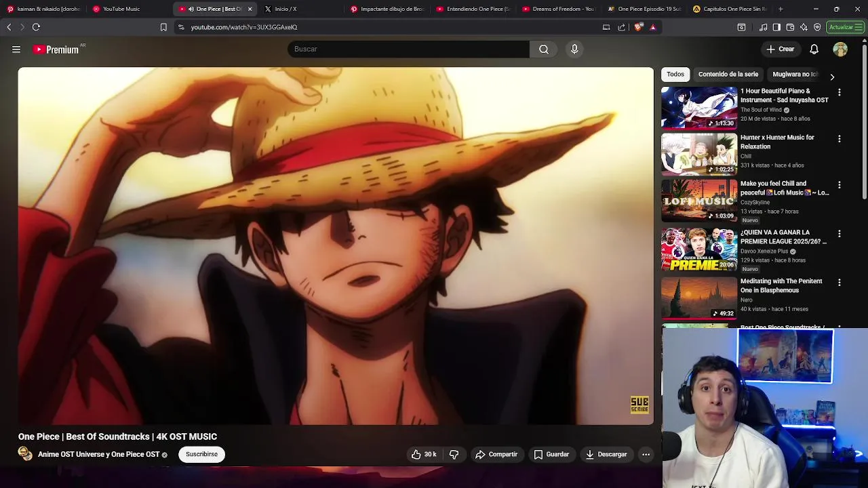Image resolution: width=868 pixels, height=488 pixels.
Task: Click the Suscribirse button
Action: coord(201,454)
